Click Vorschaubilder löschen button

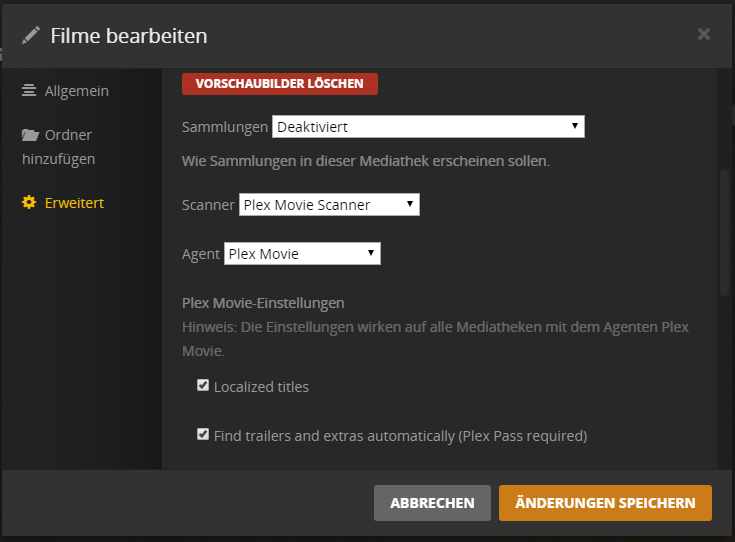pyautogui.click(x=280, y=84)
